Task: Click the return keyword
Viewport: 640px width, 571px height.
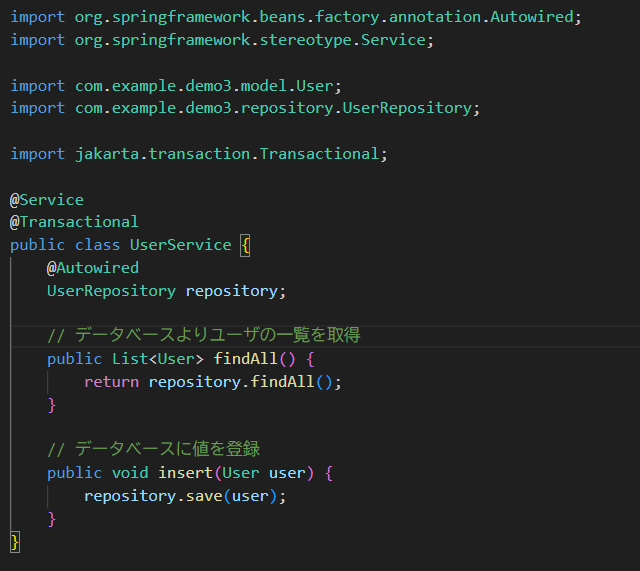Action: tap(111, 382)
